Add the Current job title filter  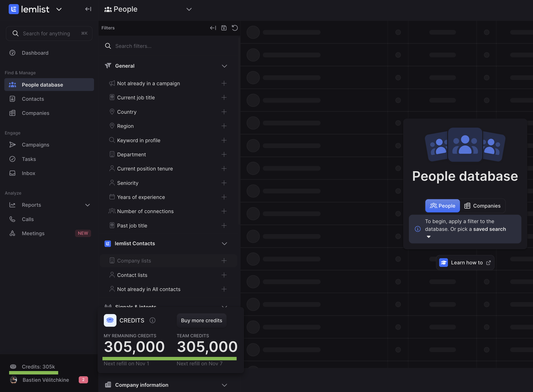click(224, 98)
